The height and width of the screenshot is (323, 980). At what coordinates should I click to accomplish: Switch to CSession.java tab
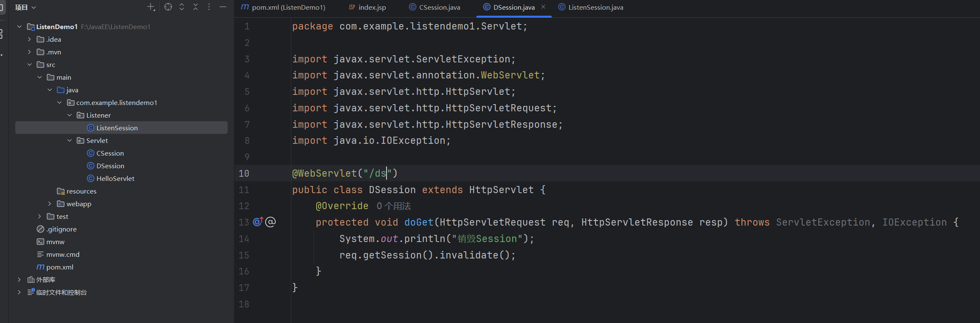(x=435, y=7)
